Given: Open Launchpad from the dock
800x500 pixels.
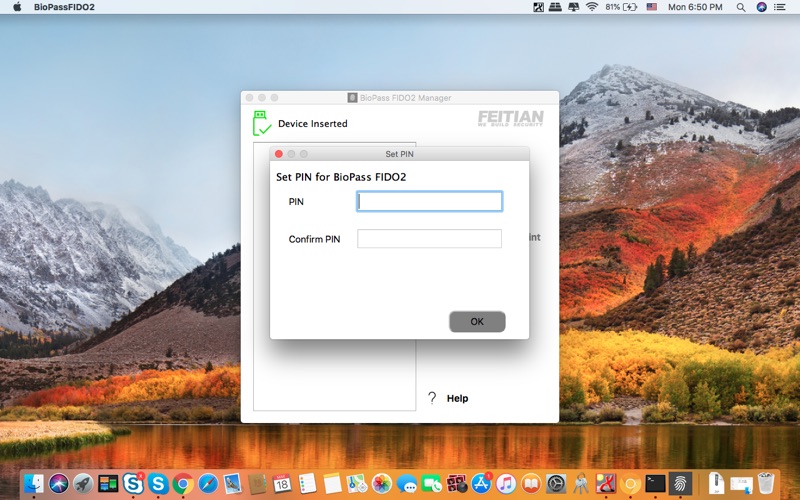Looking at the screenshot, I should click(83, 483).
